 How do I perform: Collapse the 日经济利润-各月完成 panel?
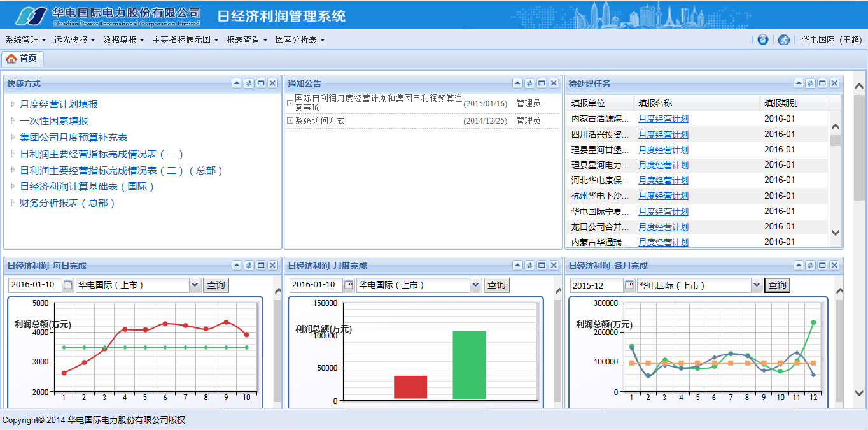(x=799, y=266)
